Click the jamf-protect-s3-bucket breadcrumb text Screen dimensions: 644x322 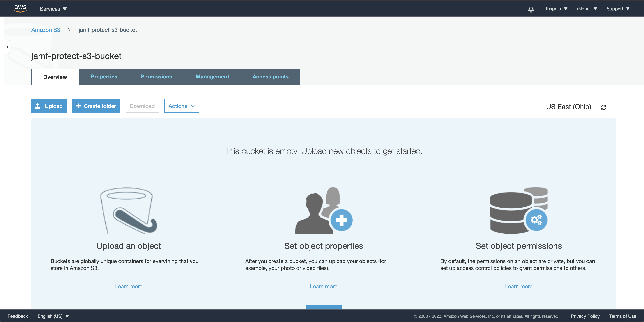[108, 30]
